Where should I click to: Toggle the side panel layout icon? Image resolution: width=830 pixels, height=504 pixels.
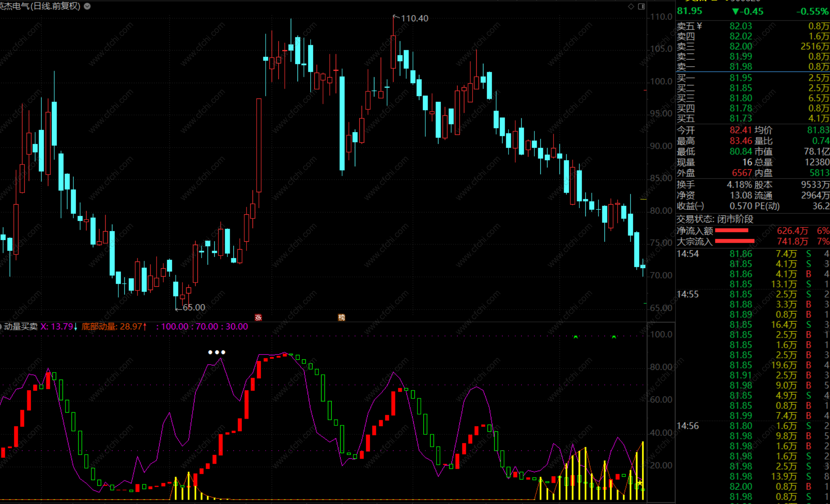click(642, 6)
